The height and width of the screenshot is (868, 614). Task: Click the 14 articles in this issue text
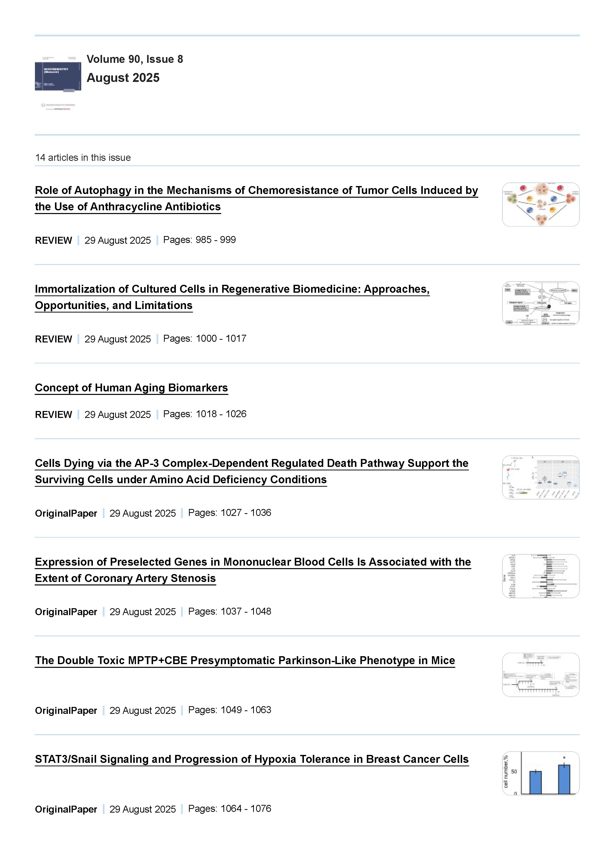[83, 158]
